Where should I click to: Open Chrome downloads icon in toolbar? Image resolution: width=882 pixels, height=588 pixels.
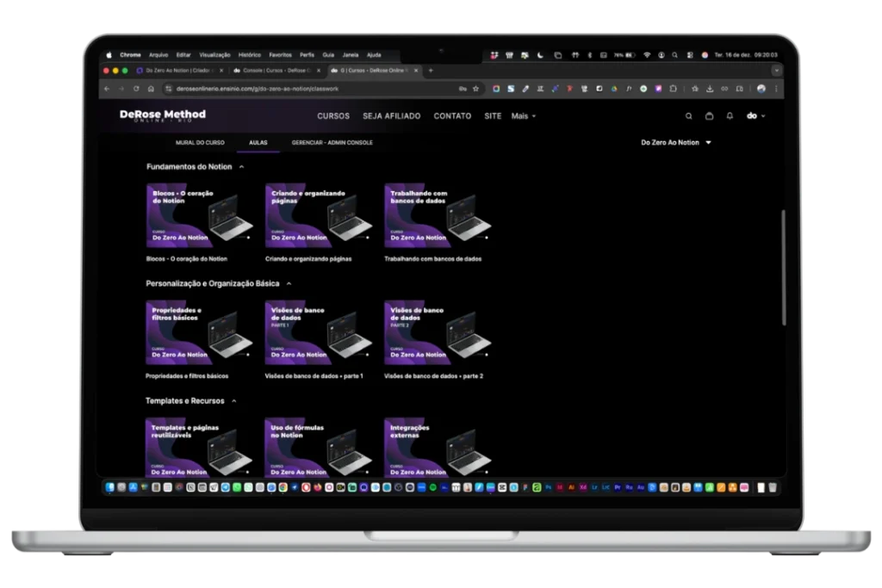710,89
